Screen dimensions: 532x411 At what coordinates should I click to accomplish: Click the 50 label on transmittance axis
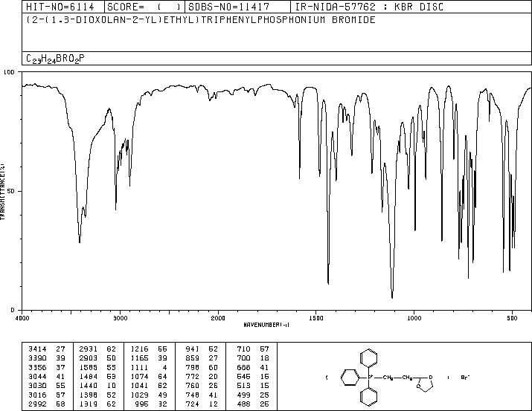click(x=11, y=191)
